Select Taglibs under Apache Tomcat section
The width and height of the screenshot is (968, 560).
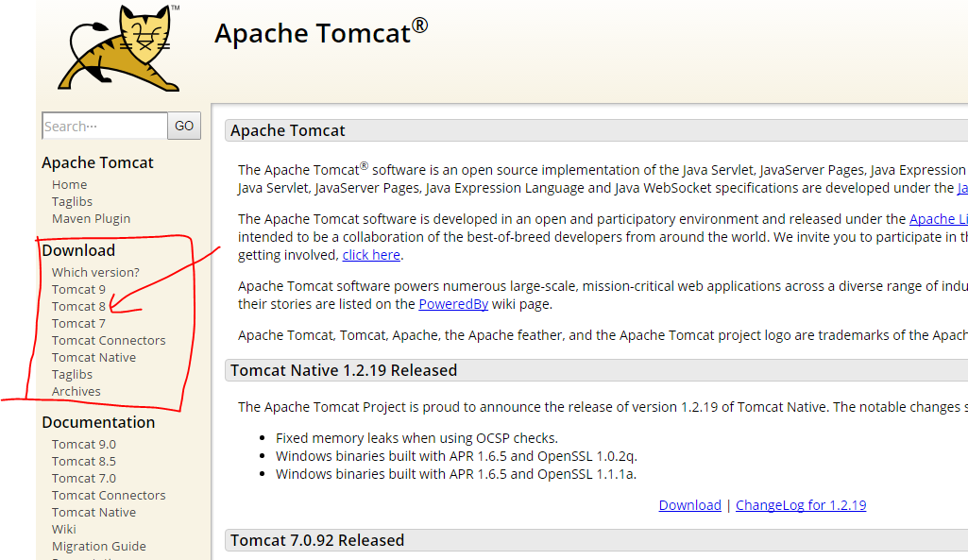pos(72,201)
